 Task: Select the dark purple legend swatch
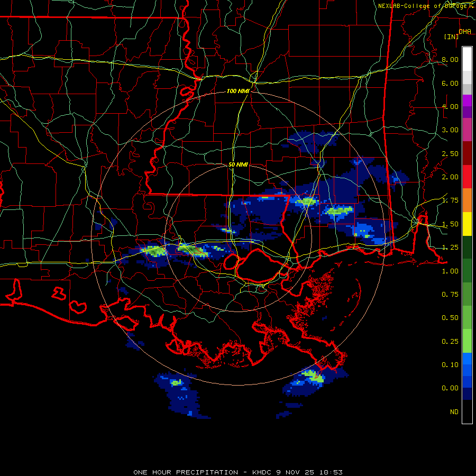467,112
